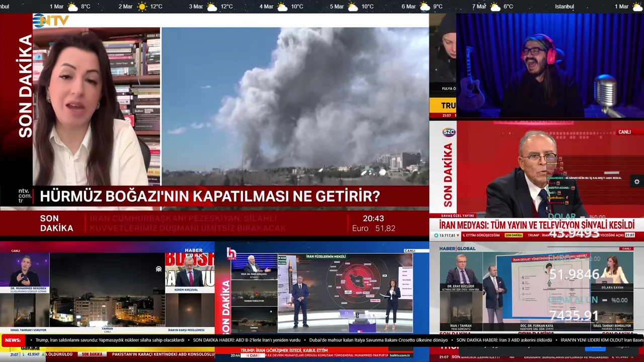Select the streamer webcam tile with red headphones

coord(550,66)
